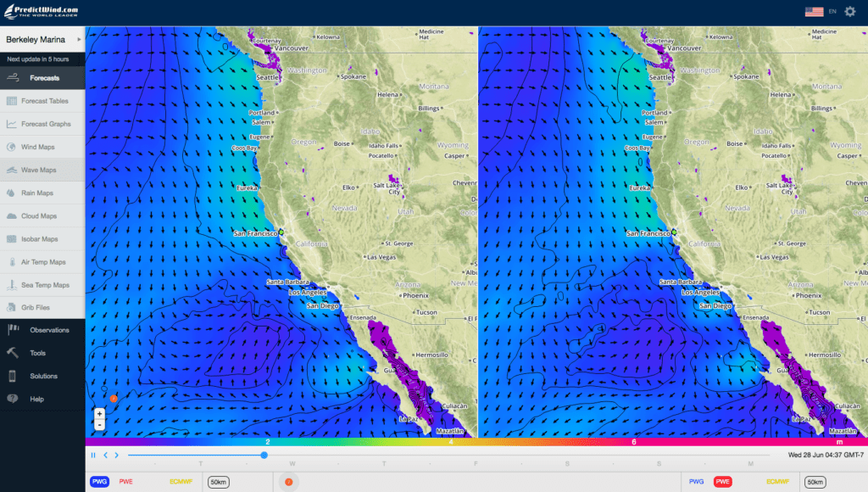Screen dimensions: 868x492
Task: Click the Observations sidebar icon
Action: click(x=42, y=330)
